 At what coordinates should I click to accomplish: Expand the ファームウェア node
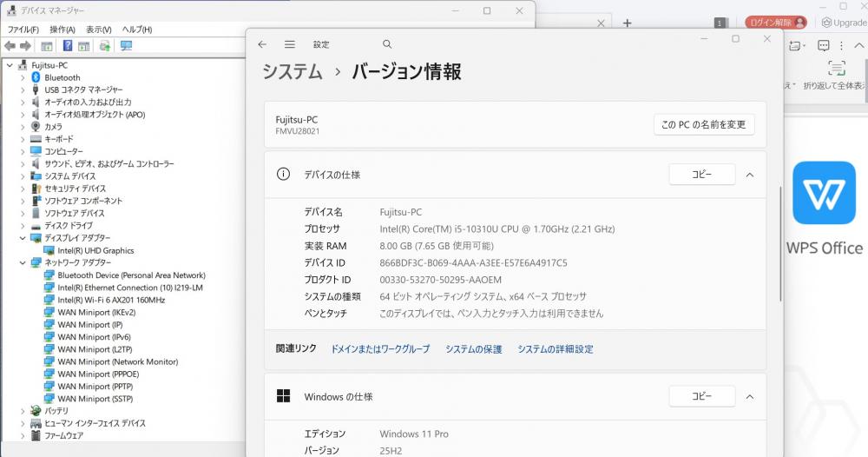coord(23,435)
